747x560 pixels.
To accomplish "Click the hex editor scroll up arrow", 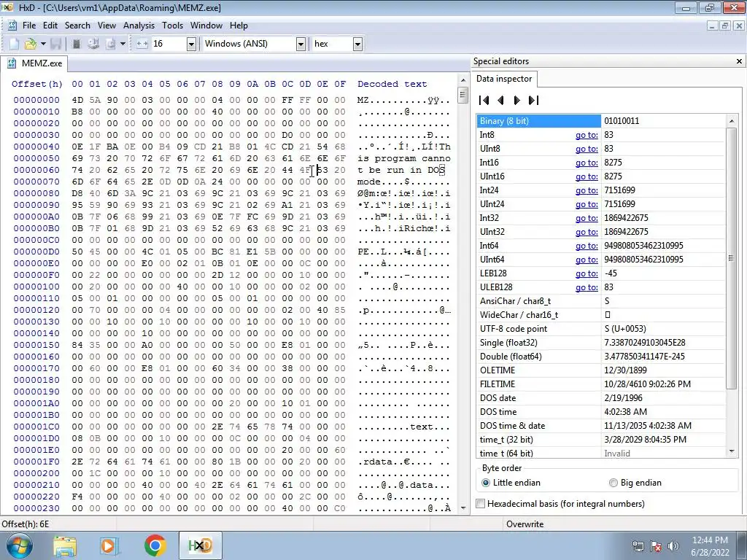I will pos(463,80).
